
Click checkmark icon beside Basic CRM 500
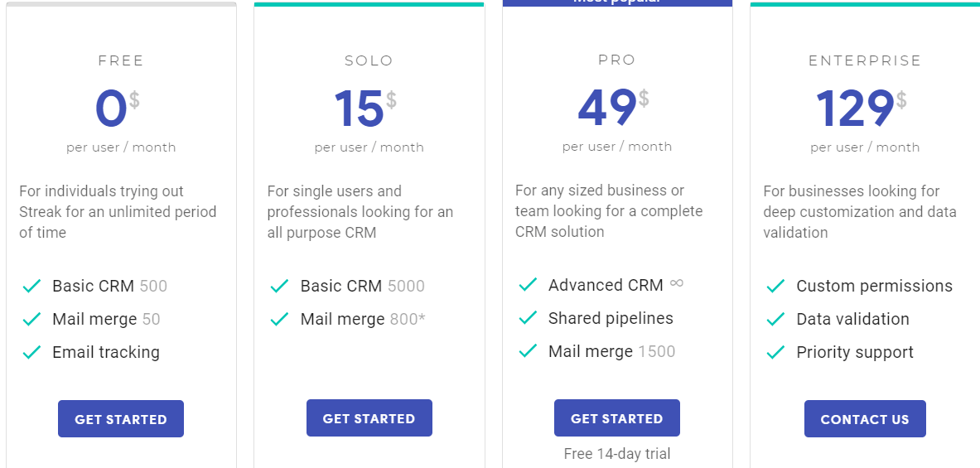(31, 287)
